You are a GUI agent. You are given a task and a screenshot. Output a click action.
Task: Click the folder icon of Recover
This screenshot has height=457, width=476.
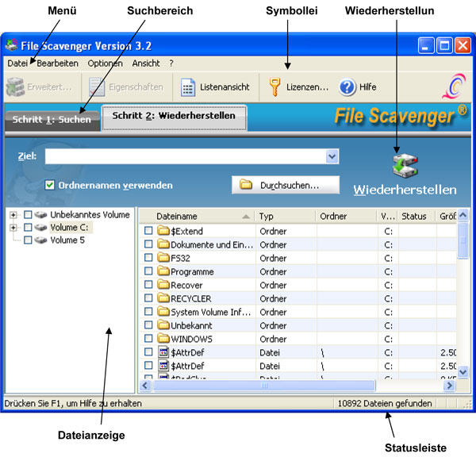(163, 285)
